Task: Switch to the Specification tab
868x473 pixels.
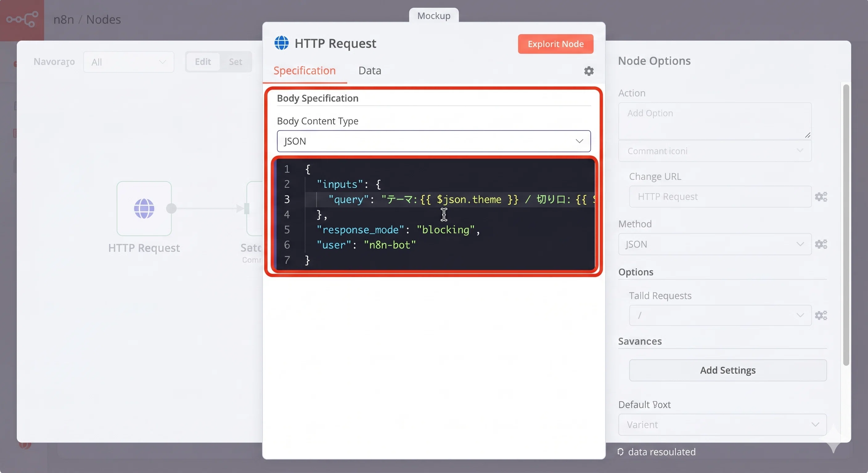Action: [304, 71]
